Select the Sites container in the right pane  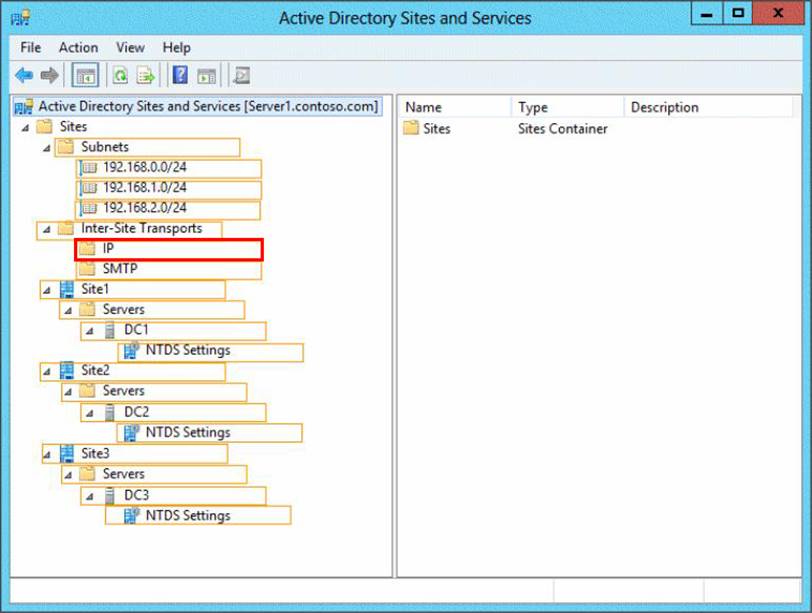click(436, 128)
